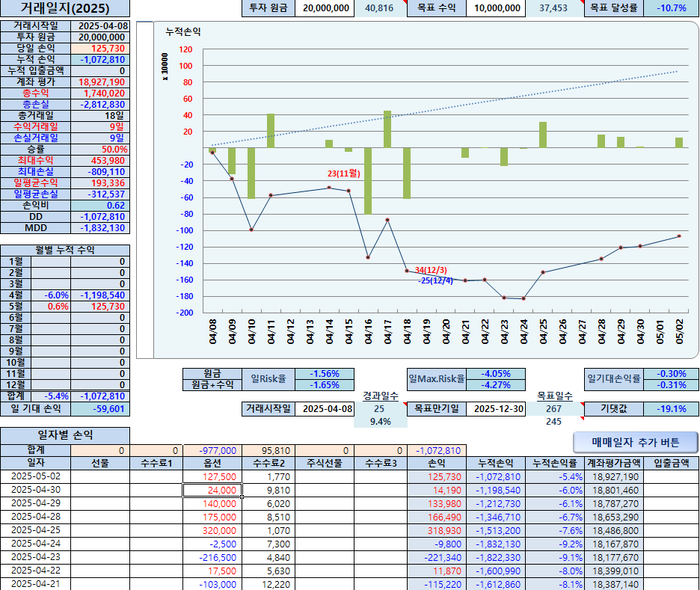Click the 누적손익률 column header
Image resolution: width=700 pixels, height=590 pixels.
tap(555, 464)
